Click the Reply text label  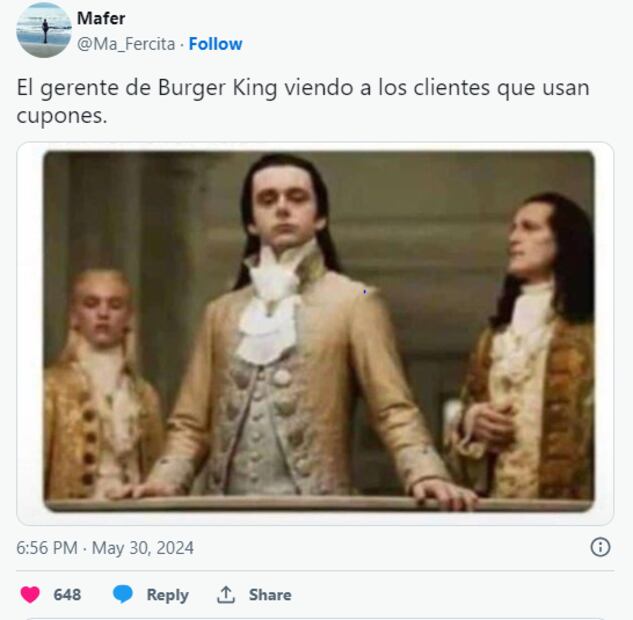click(168, 595)
